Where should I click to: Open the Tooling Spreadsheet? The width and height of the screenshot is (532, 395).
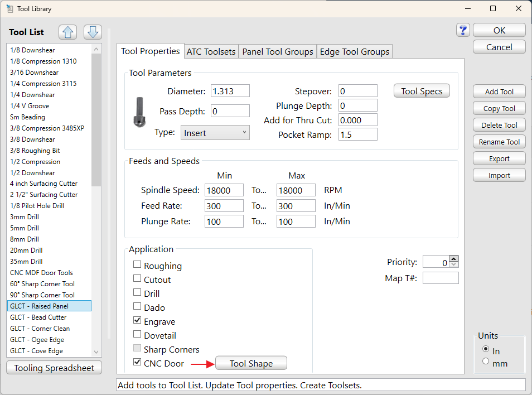click(x=54, y=368)
